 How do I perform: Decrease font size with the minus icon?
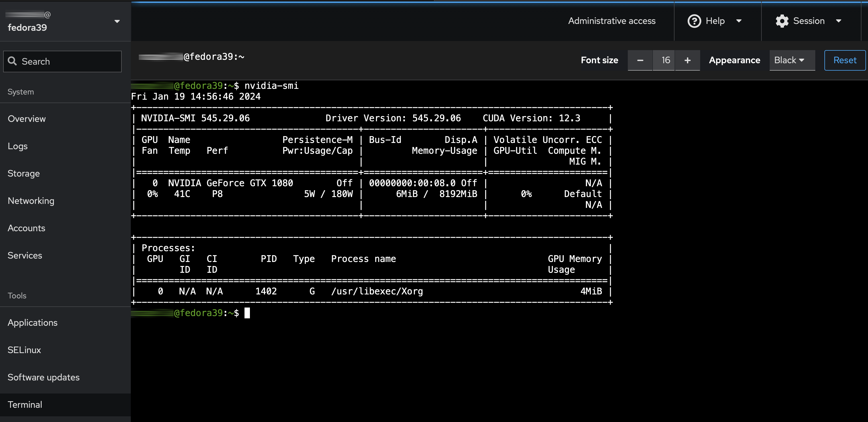click(639, 60)
